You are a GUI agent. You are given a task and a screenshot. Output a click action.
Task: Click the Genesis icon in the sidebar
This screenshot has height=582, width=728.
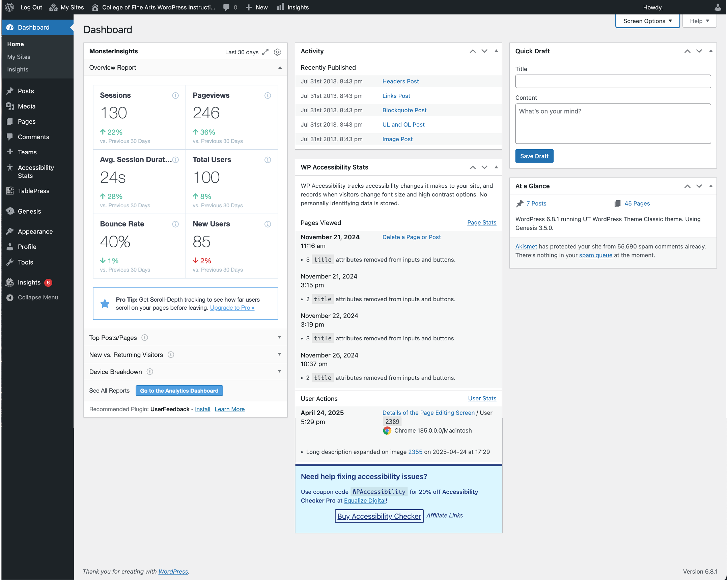tap(10, 211)
